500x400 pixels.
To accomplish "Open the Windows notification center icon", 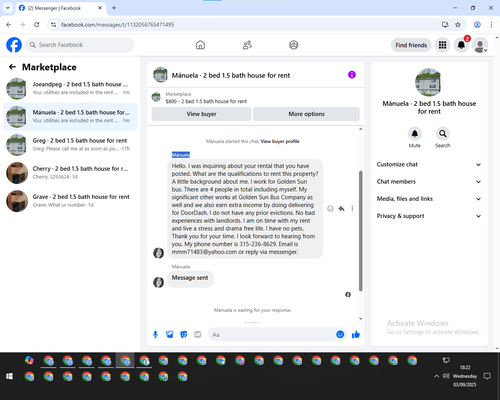I will click(487, 376).
